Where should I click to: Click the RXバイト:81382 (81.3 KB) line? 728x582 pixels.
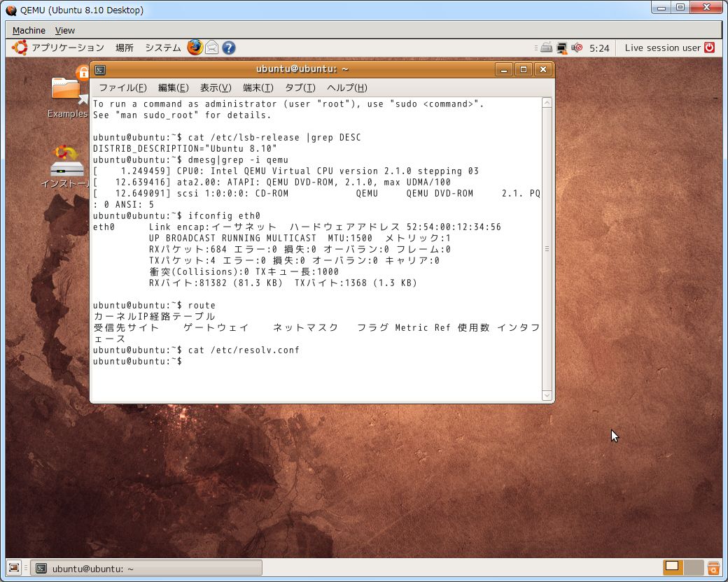(283, 283)
